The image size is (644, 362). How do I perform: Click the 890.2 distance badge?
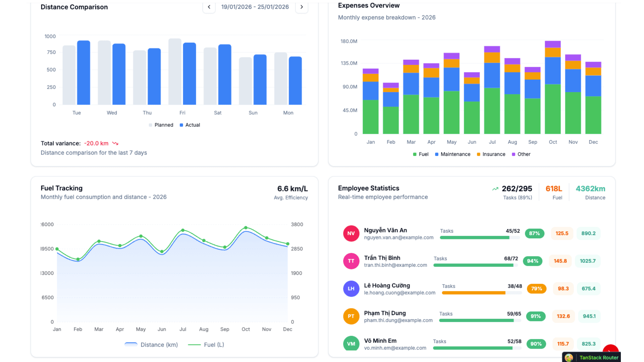[588, 234]
